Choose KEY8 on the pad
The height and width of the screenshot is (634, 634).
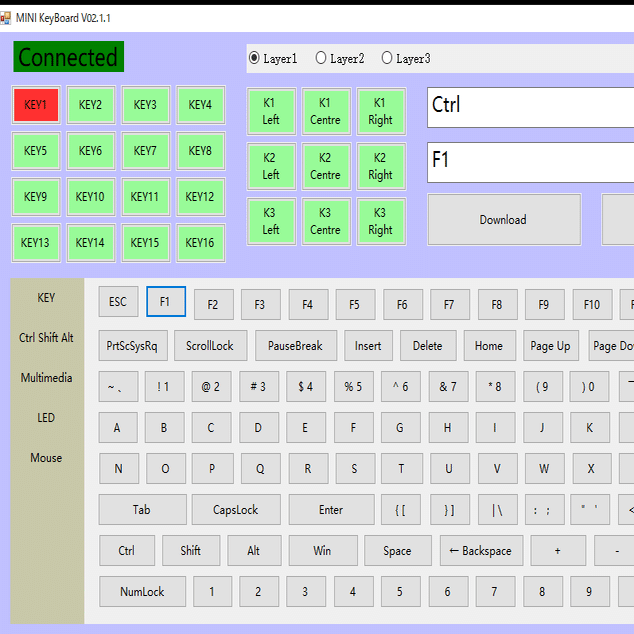[x=201, y=151]
